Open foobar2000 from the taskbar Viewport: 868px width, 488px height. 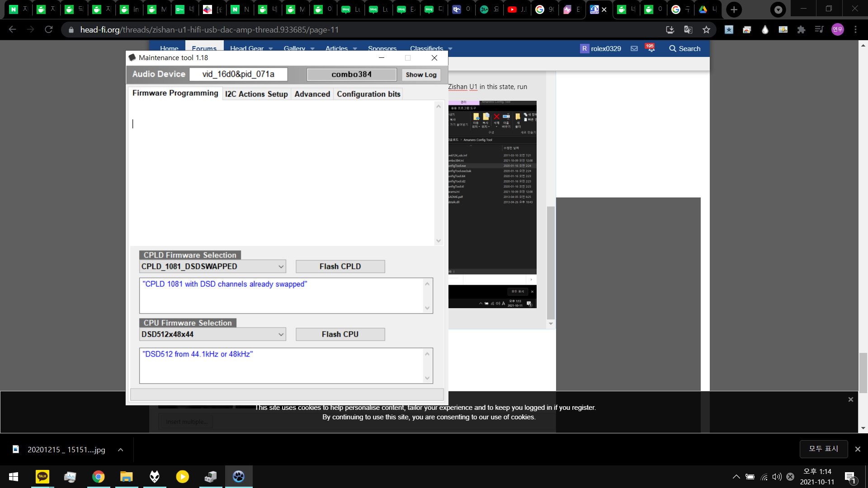154,477
